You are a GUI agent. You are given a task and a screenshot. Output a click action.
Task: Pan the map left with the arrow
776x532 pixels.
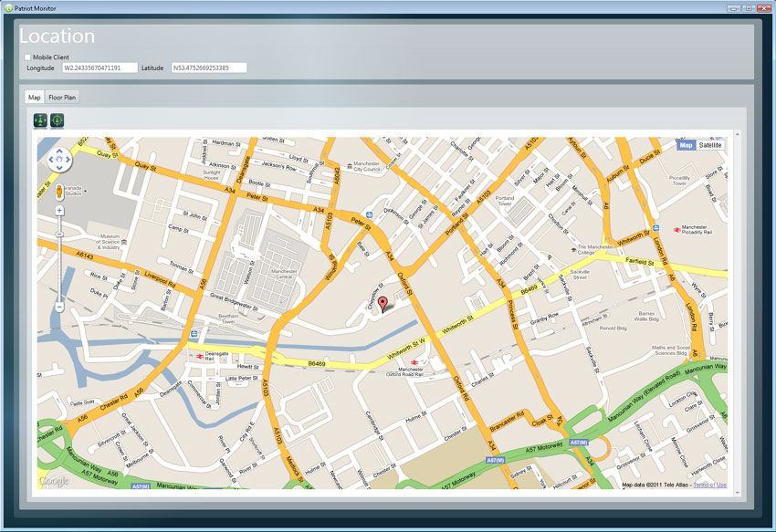[49, 162]
